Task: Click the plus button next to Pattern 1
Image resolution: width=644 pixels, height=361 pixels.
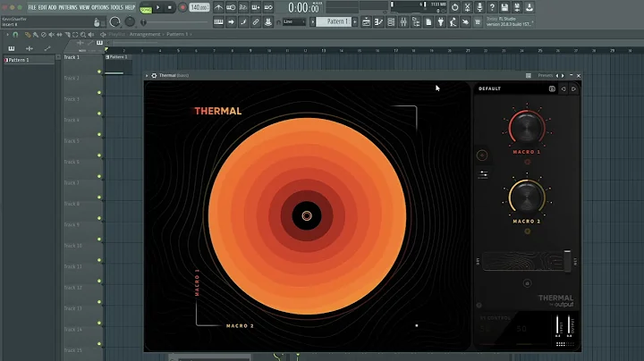Action: (355, 21)
